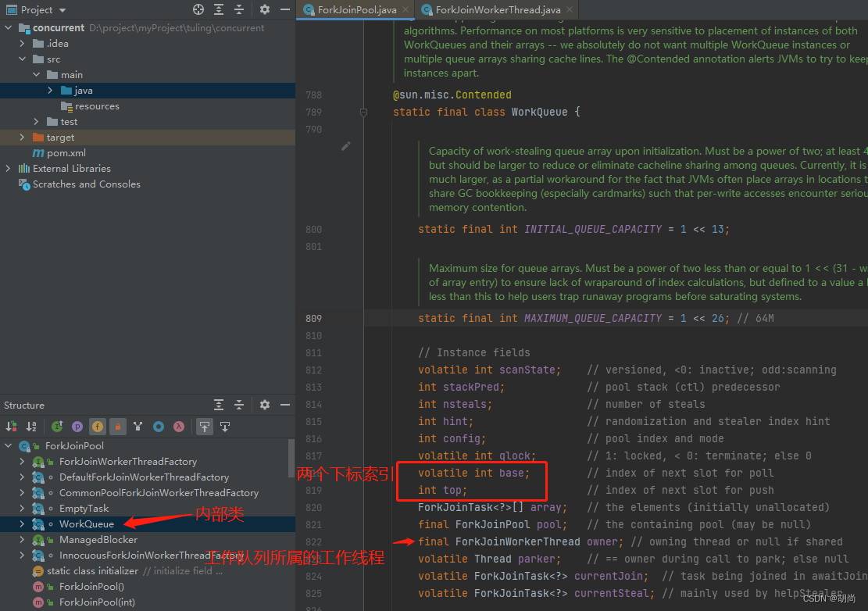Select the Project panel title label
This screenshot has width=868, height=611.
37,10
